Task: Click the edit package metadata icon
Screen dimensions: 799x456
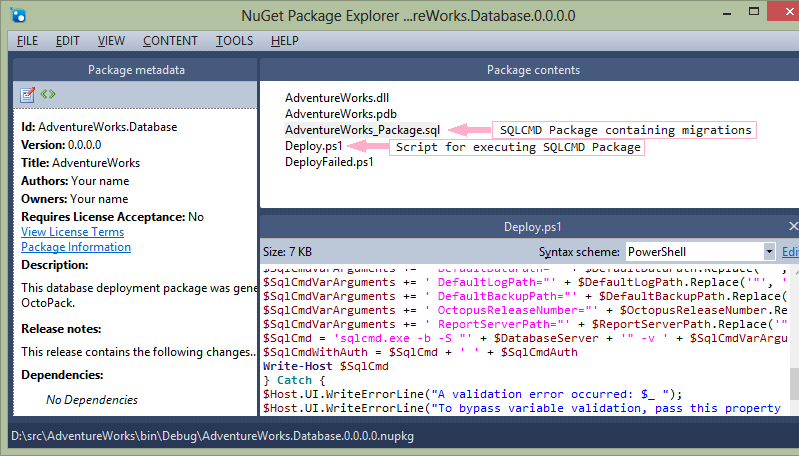Action: click(28, 95)
